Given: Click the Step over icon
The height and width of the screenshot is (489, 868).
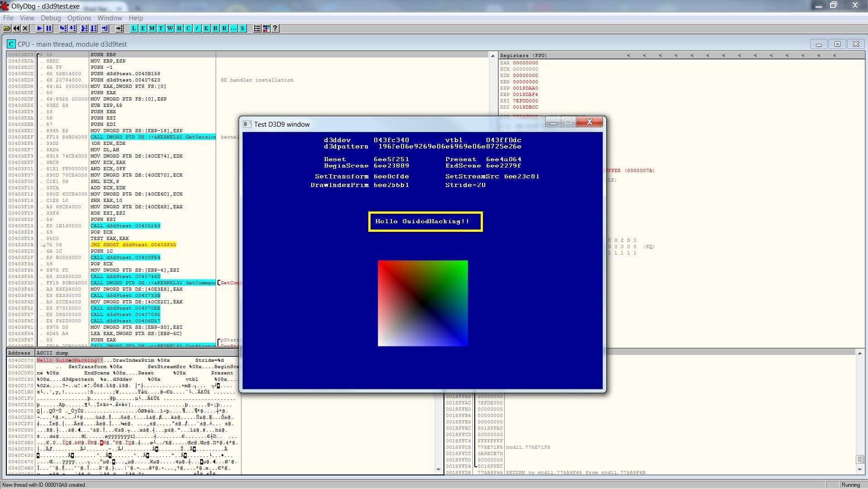Looking at the screenshot, I should tap(72, 29).
